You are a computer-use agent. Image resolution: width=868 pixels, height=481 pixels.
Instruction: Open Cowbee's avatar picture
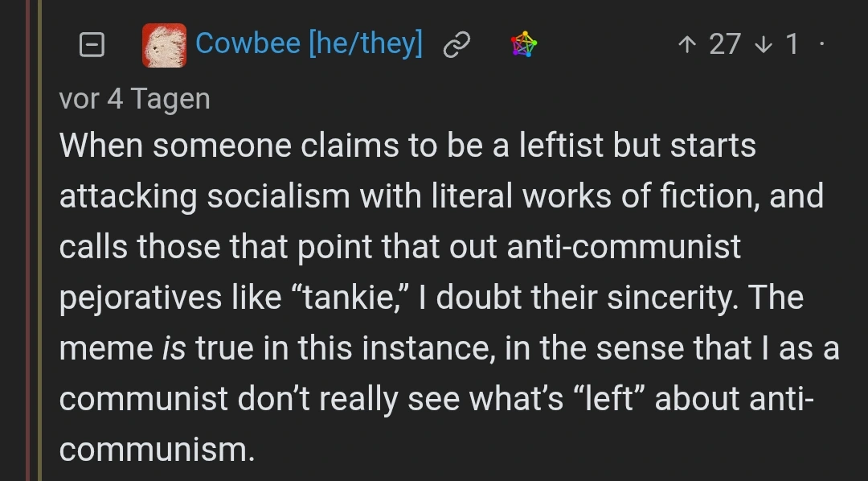click(x=164, y=44)
